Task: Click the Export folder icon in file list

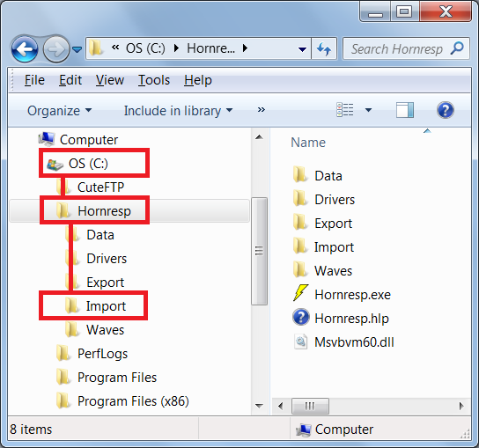Action: point(299,223)
